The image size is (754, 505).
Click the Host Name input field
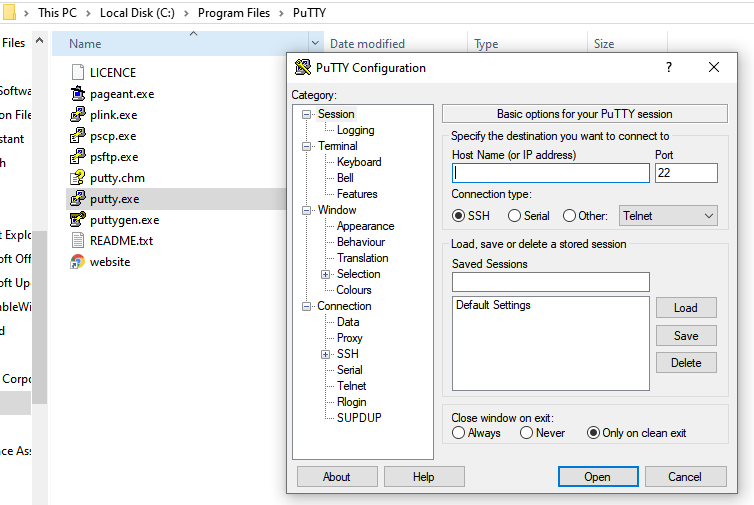click(551, 173)
